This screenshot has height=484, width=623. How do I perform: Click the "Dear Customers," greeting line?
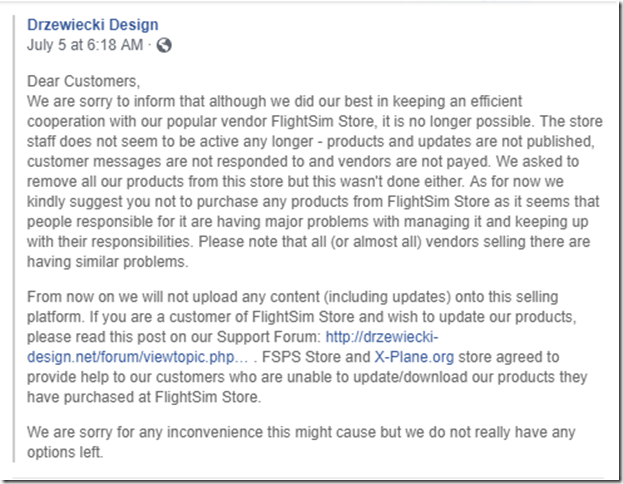(83, 81)
